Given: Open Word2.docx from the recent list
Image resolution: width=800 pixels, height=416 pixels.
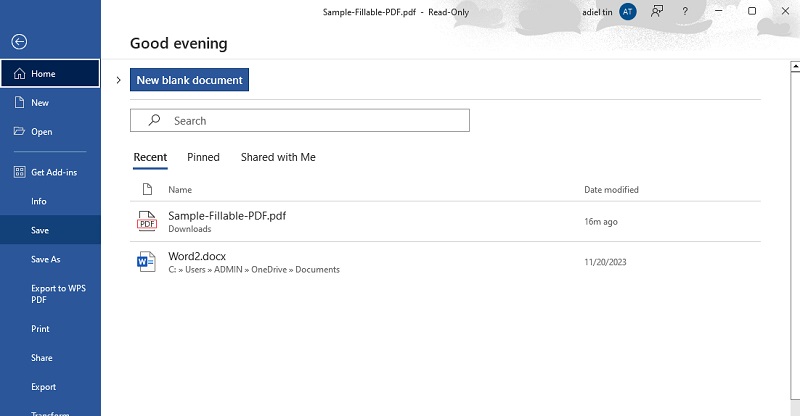Looking at the screenshot, I should coord(445,262).
